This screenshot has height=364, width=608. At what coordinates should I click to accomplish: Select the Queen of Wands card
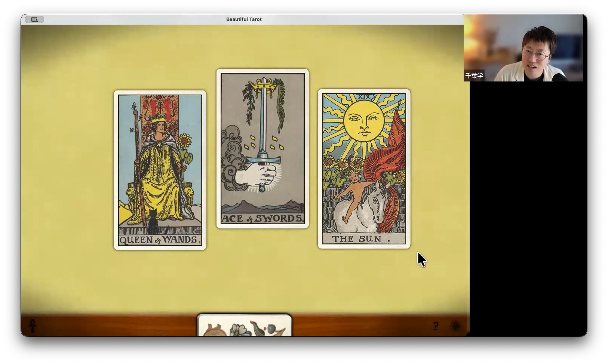coord(160,170)
